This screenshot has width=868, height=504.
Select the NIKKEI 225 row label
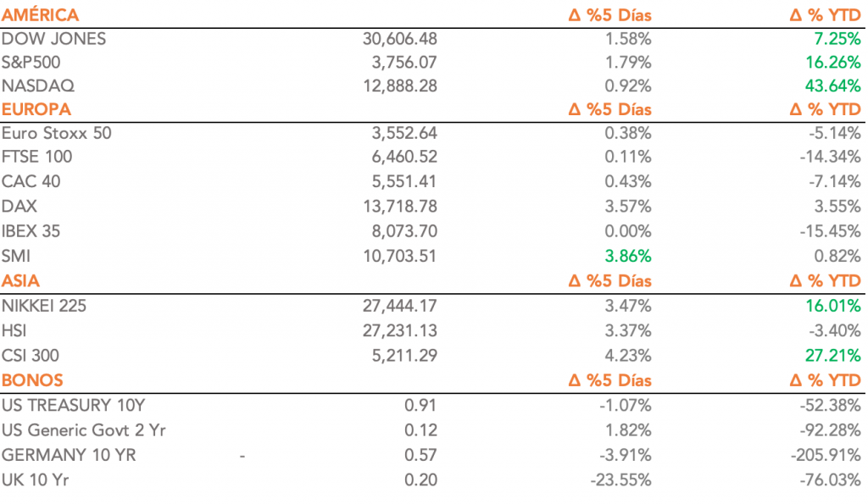click(x=44, y=307)
